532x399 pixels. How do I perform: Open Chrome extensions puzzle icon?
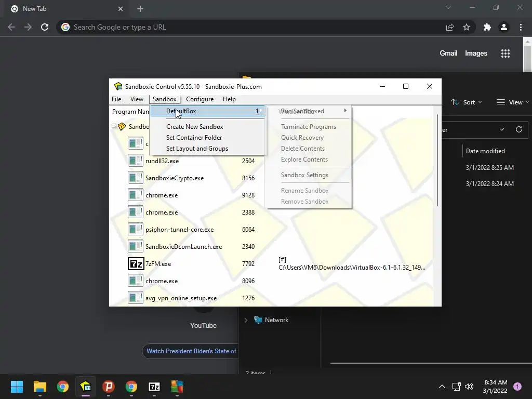(x=487, y=27)
